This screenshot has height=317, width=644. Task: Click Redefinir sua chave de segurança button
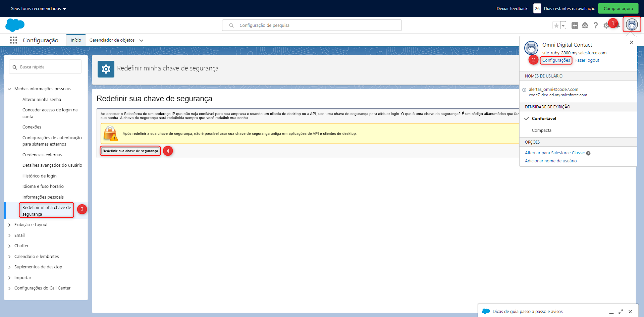point(130,151)
